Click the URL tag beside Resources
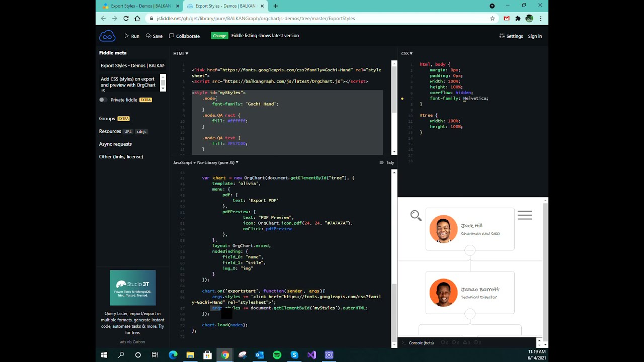Viewport: 644px width, 362px height. (x=128, y=132)
